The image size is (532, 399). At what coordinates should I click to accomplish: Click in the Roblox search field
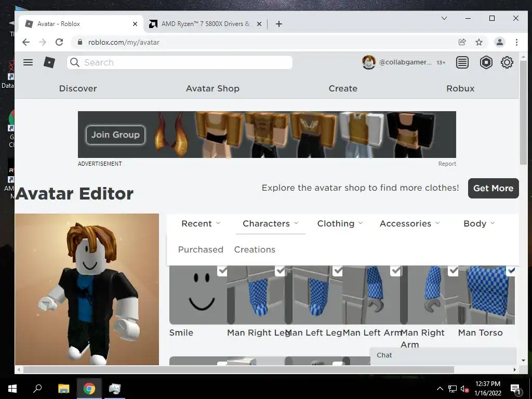coord(180,62)
